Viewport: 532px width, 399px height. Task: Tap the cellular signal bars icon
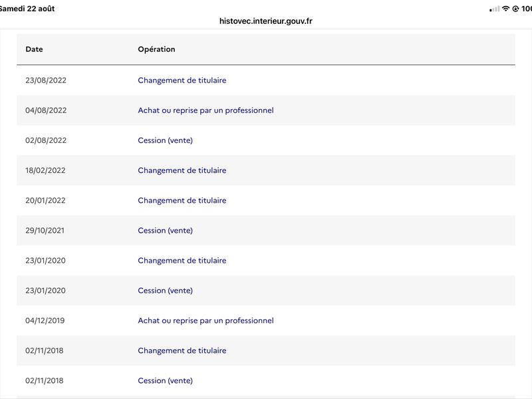coord(494,9)
